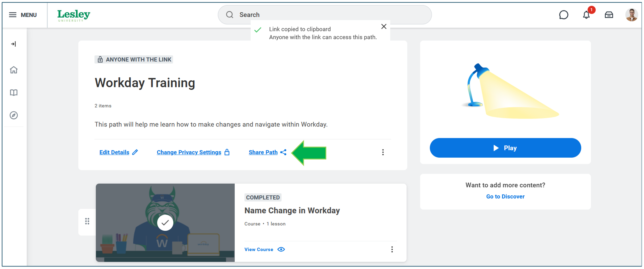The width and height of the screenshot is (644, 269).
Task: Open the hamburger MENU button
Action: click(23, 15)
